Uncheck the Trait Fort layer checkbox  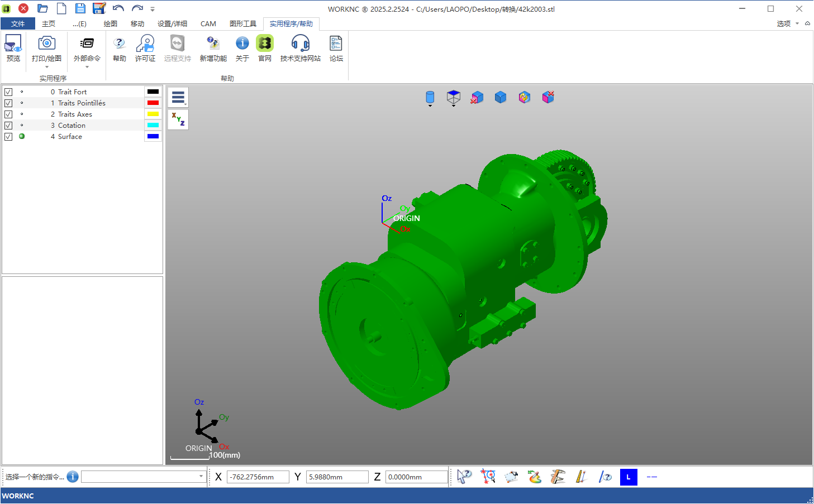coord(8,92)
